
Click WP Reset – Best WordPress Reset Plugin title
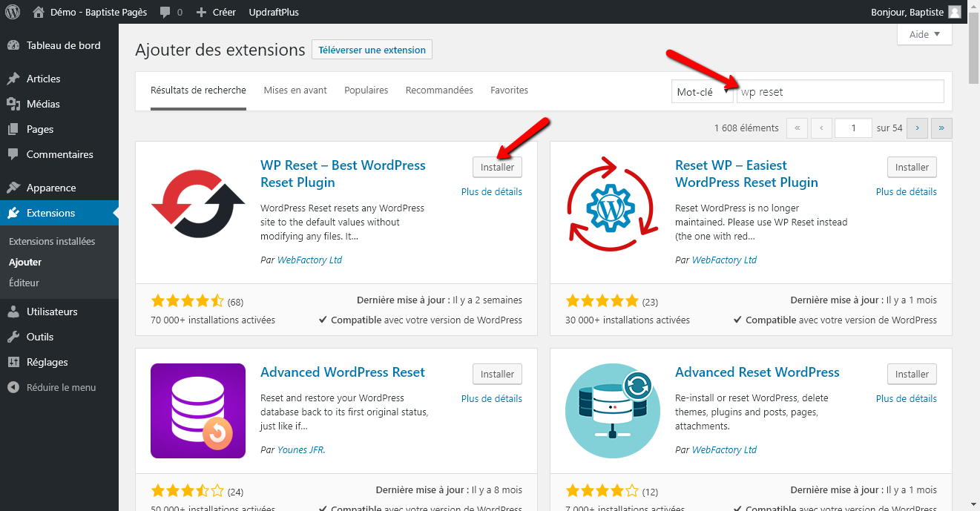343,174
